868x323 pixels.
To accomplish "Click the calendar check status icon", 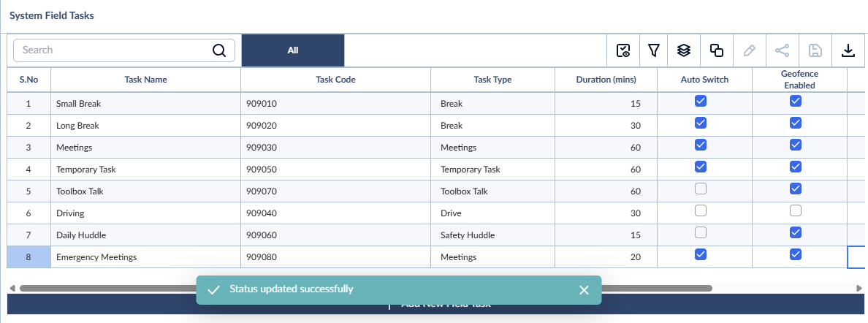I will point(623,50).
